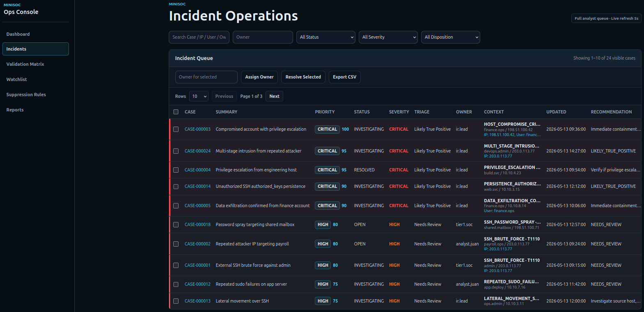The height and width of the screenshot is (312, 644).
Task: Open the All Status dropdown
Action: point(326,37)
